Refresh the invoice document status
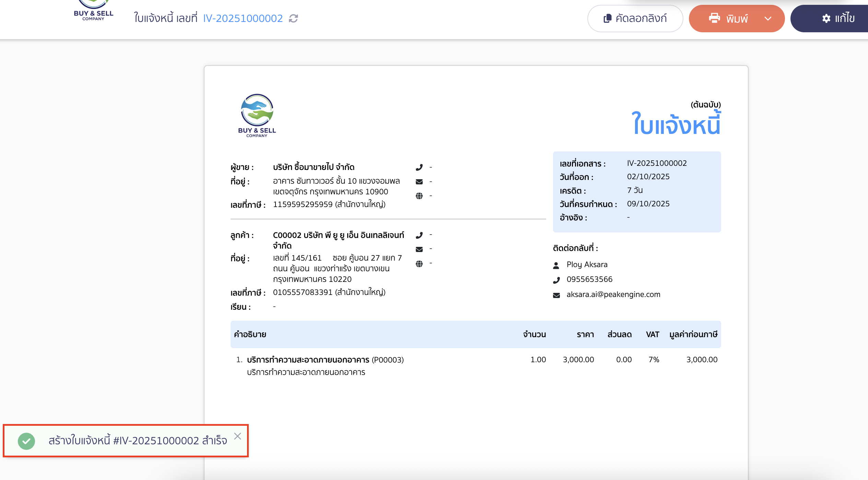Screen dimensions: 868x480 [293, 19]
